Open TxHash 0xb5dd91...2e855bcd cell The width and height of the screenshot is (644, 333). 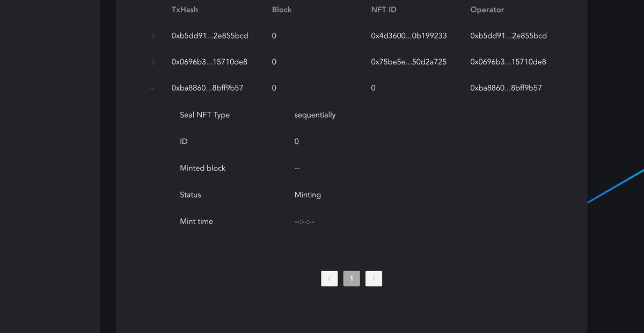(x=210, y=35)
